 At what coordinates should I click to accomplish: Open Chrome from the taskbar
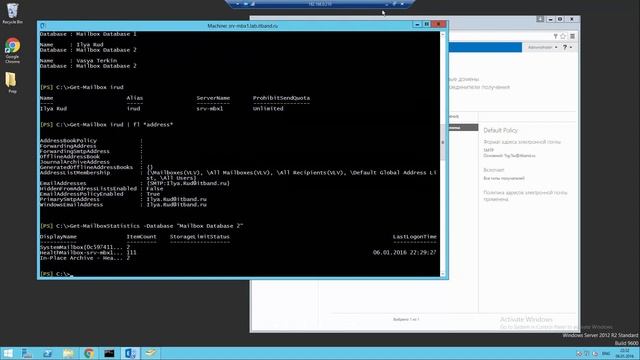click(89, 353)
